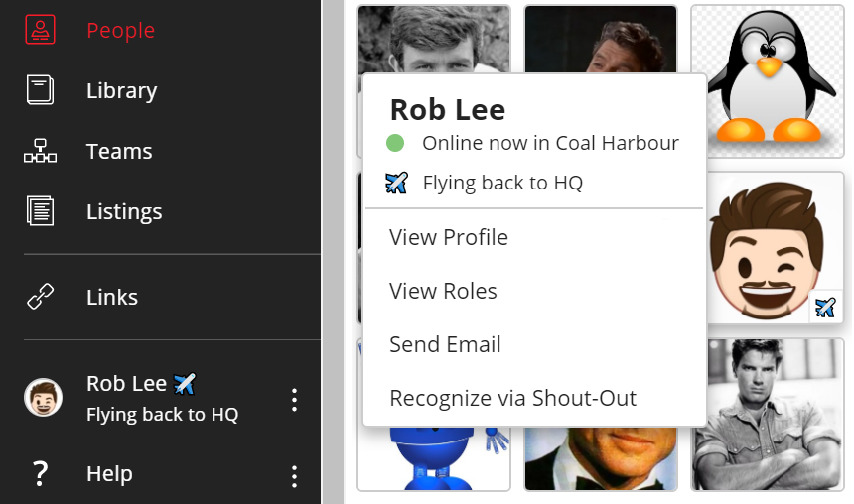This screenshot has height=504, width=854.
Task: Select the crossed-arms man photo thumbnail
Action: [x=768, y=414]
